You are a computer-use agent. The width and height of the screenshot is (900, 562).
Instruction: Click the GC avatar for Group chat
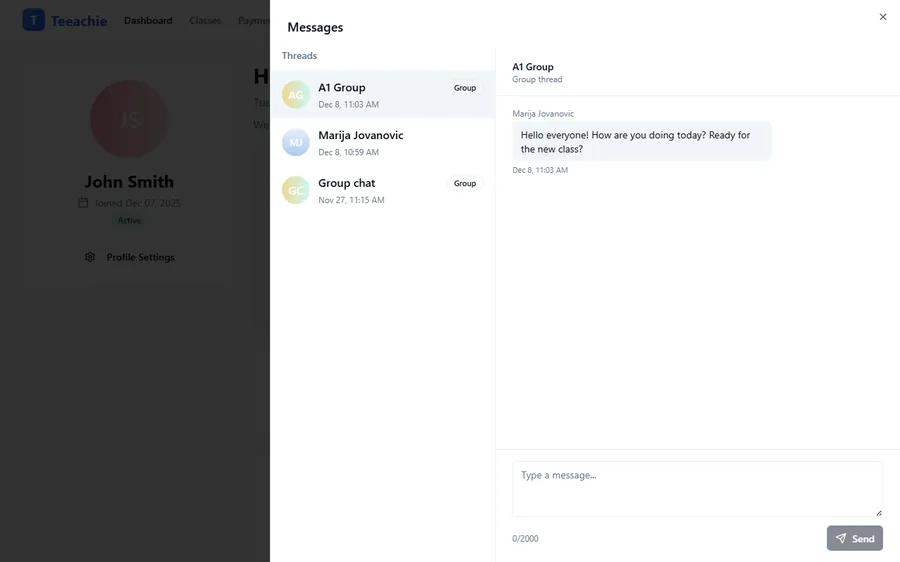tap(295, 190)
